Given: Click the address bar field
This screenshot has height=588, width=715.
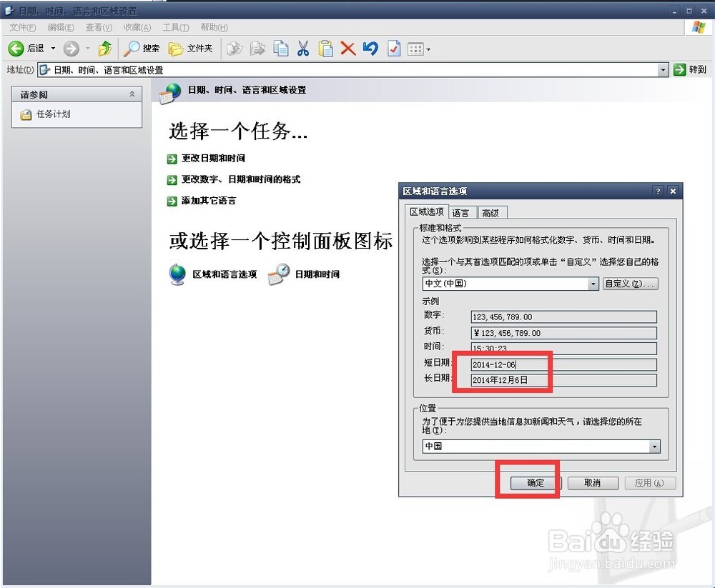Looking at the screenshot, I should pos(348,70).
